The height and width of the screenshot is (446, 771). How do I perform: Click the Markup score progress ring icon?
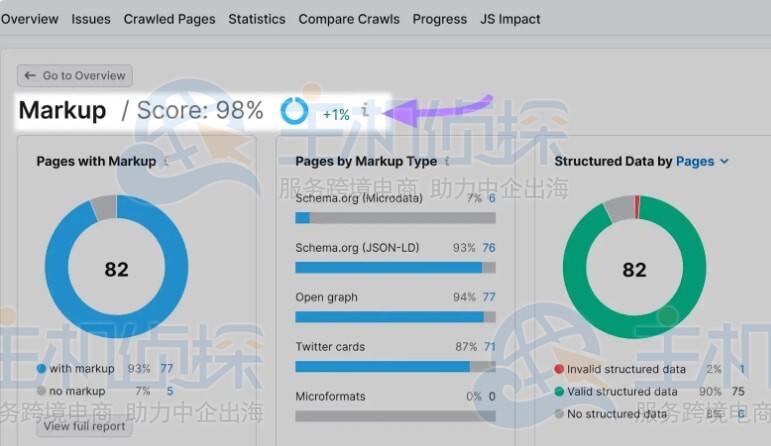click(x=294, y=111)
